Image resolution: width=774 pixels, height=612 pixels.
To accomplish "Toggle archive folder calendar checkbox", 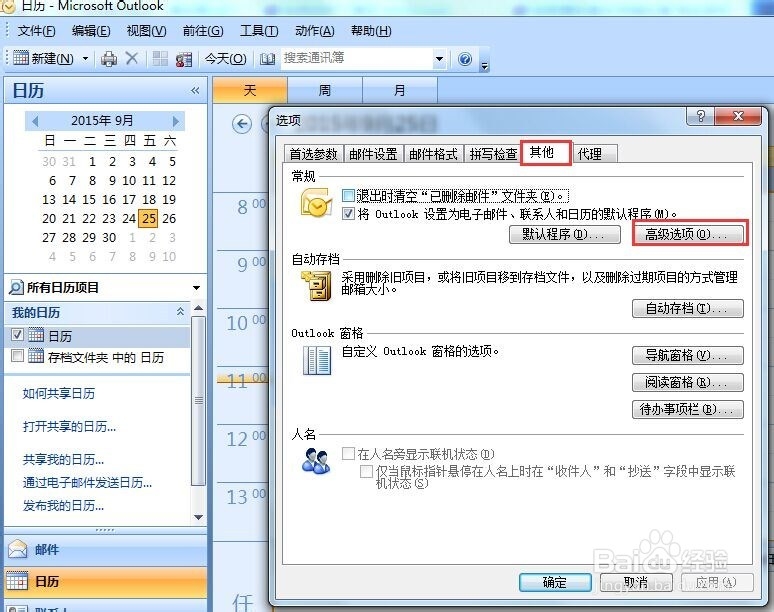I will [x=17, y=355].
